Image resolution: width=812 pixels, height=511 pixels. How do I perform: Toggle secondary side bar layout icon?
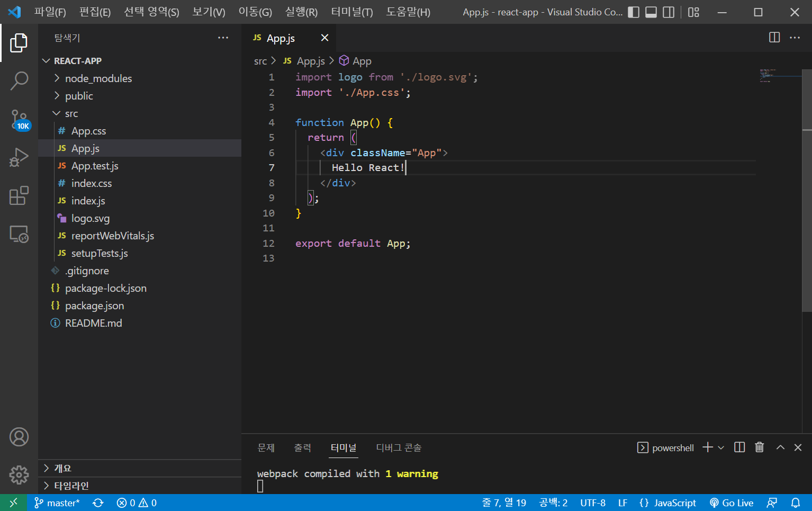(x=669, y=12)
